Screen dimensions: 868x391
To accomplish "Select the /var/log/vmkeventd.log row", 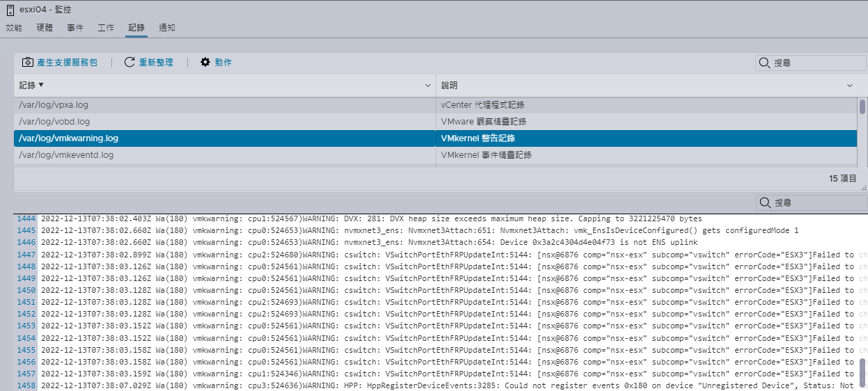I will tap(435, 155).
